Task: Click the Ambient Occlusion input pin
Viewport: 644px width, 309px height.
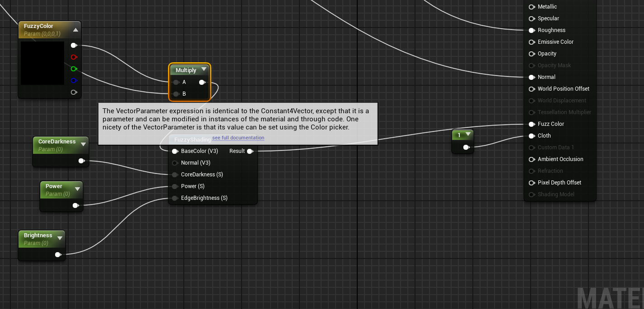Action: coord(532,159)
